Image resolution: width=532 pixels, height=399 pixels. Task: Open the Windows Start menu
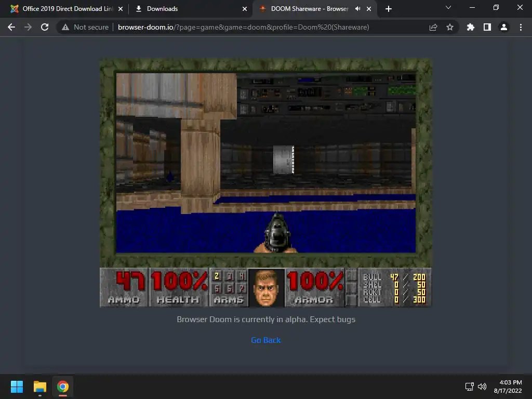(x=17, y=387)
